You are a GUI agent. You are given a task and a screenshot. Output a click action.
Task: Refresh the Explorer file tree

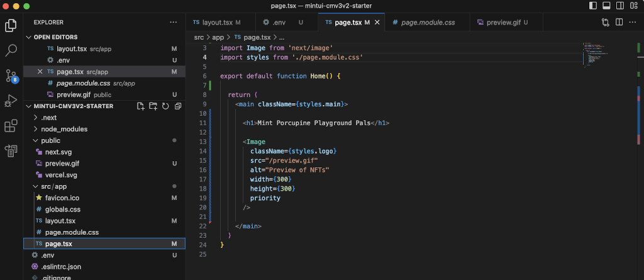coord(165,106)
